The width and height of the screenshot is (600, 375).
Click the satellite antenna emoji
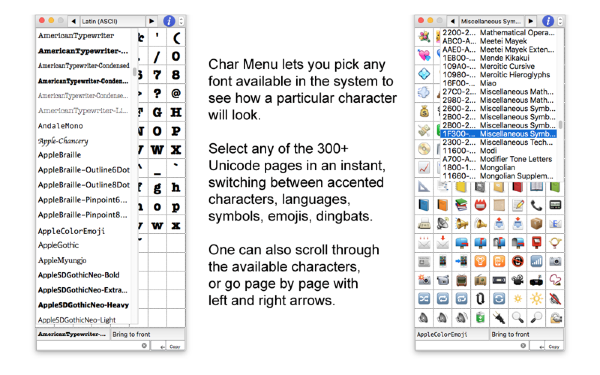coord(443,224)
